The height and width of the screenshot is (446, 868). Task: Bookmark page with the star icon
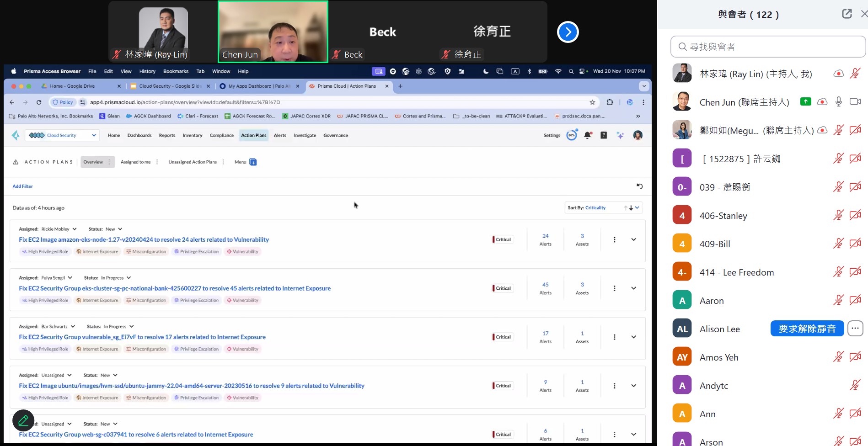point(592,102)
